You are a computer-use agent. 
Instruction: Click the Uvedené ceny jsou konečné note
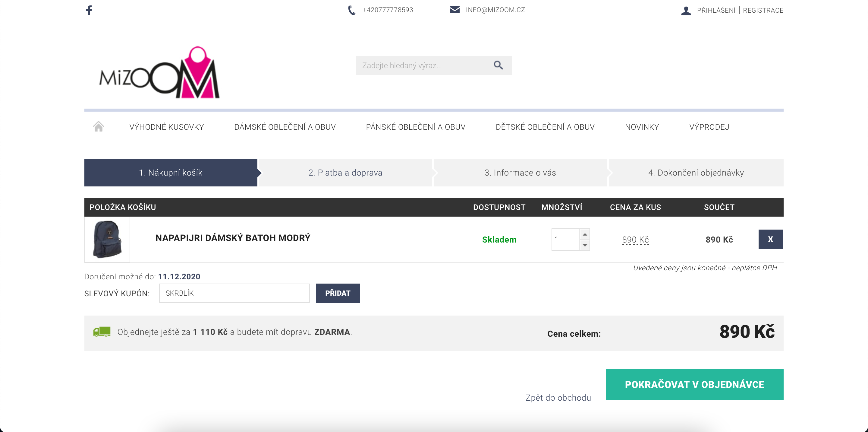tap(705, 268)
